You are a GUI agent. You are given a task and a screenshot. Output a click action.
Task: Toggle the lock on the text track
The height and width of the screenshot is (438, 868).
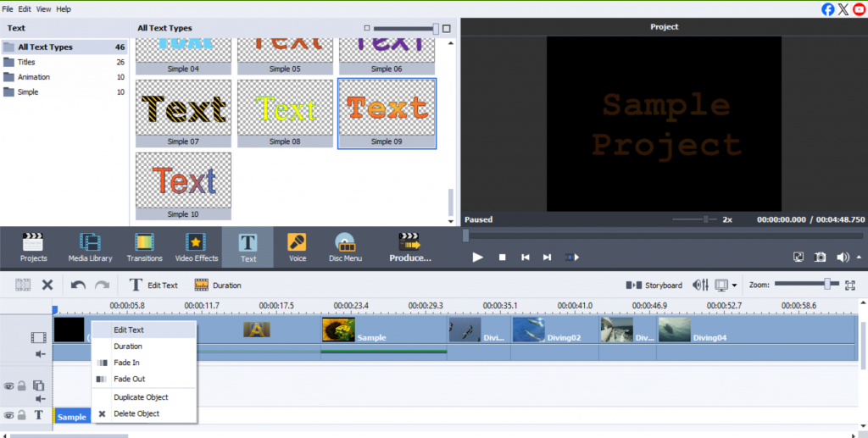coord(23,415)
